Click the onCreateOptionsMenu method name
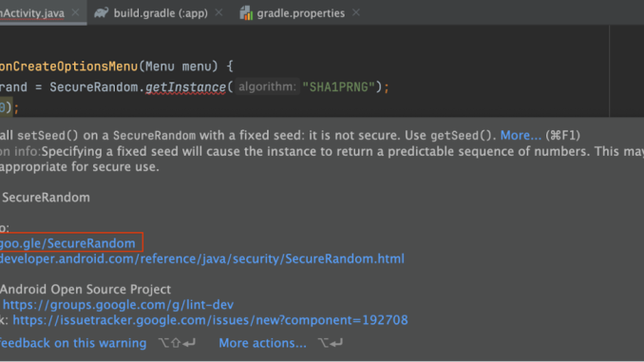 pos(68,67)
